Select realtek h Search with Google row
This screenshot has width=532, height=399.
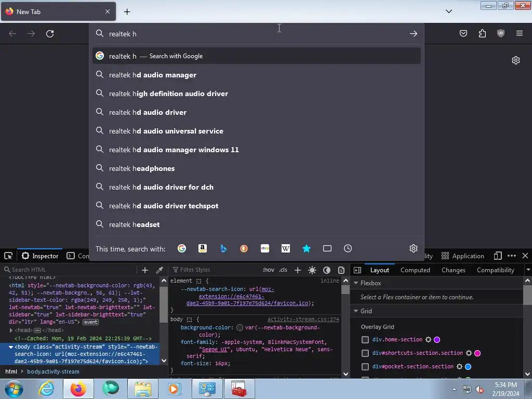click(x=257, y=56)
